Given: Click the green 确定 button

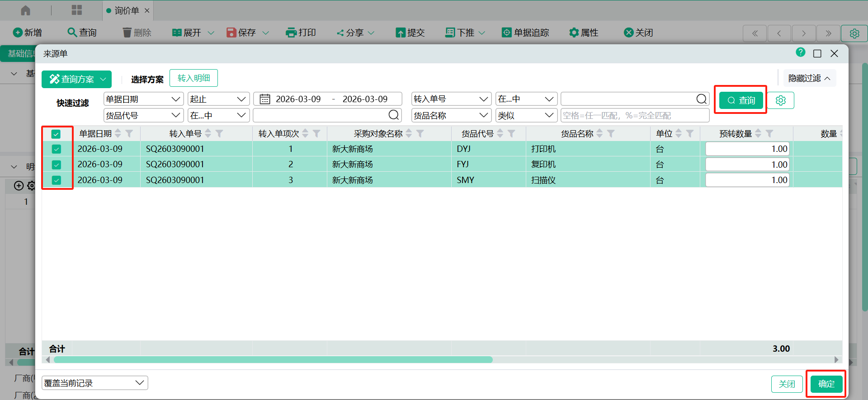Looking at the screenshot, I should pyautogui.click(x=826, y=384).
